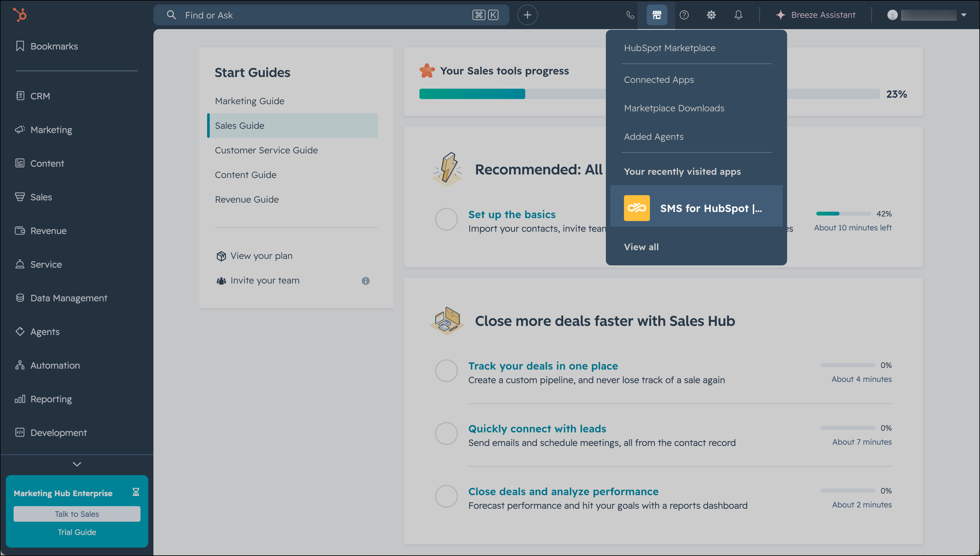980x556 pixels.
Task: Click the Agents diamond icon
Action: (x=20, y=331)
